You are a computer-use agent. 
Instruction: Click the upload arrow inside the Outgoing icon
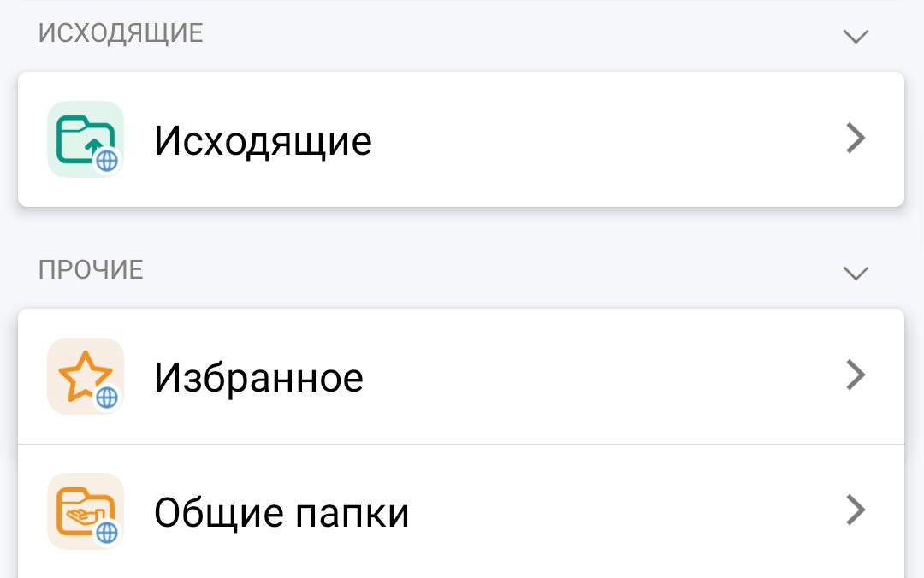[x=92, y=148]
